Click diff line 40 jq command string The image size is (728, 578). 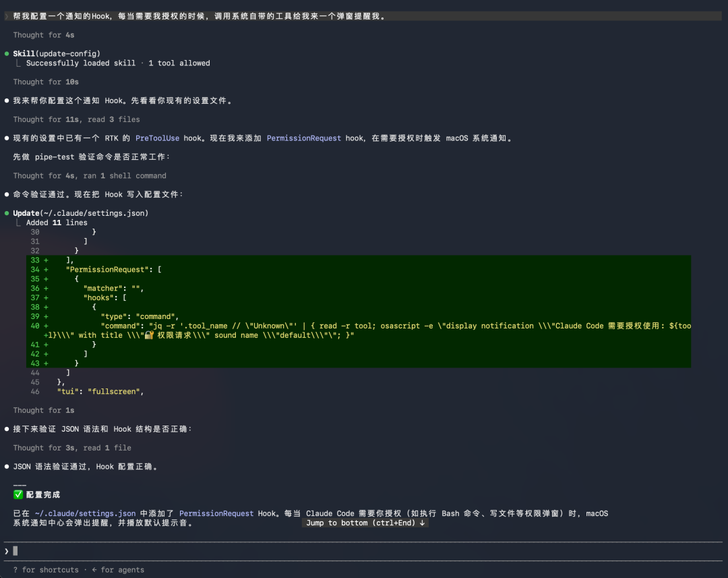coord(359,330)
